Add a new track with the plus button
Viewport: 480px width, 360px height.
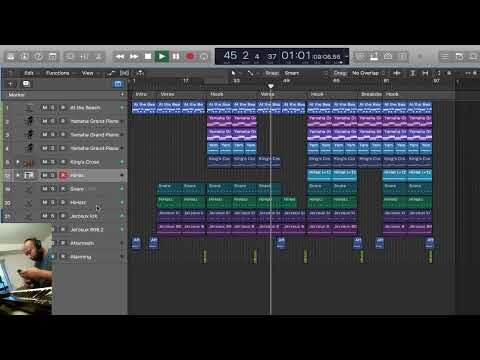point(11,84)
